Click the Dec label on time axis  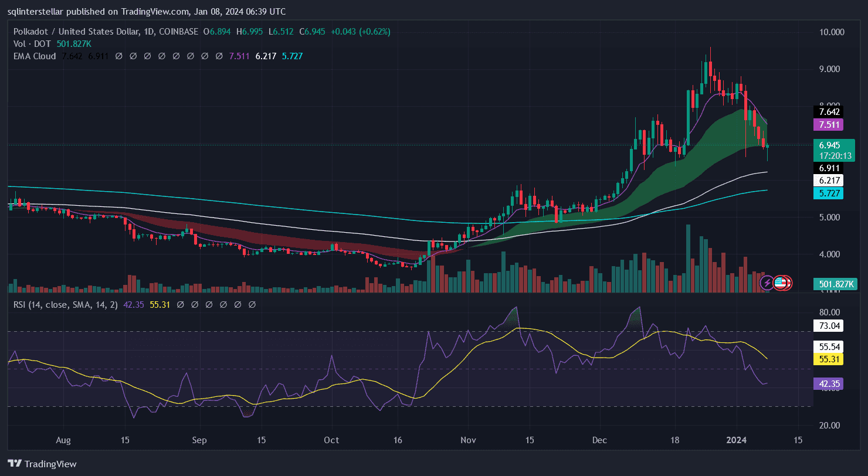pos(600,440)
